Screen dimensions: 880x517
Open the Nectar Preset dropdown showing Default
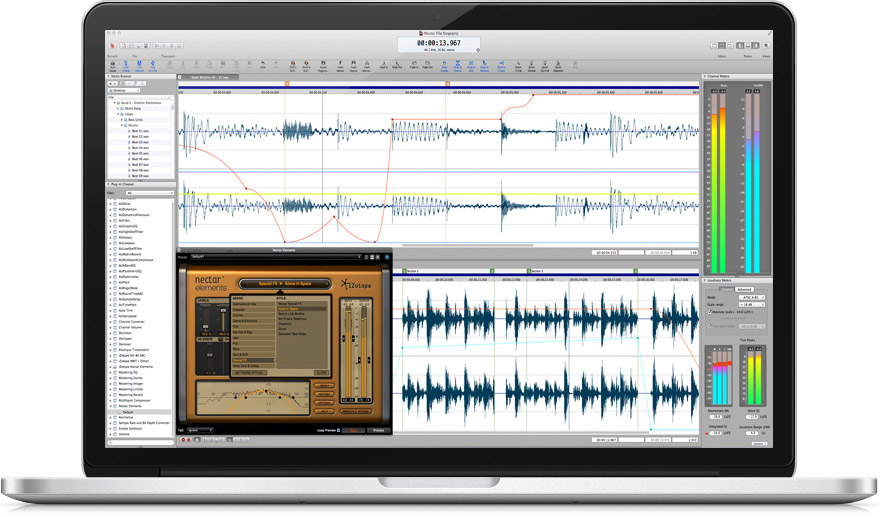point(276,257)
